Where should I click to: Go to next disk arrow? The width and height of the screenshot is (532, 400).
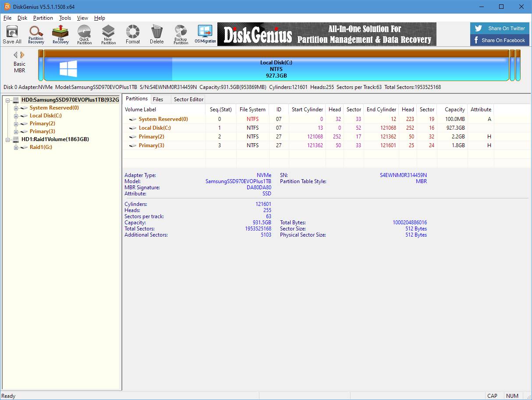22,55
